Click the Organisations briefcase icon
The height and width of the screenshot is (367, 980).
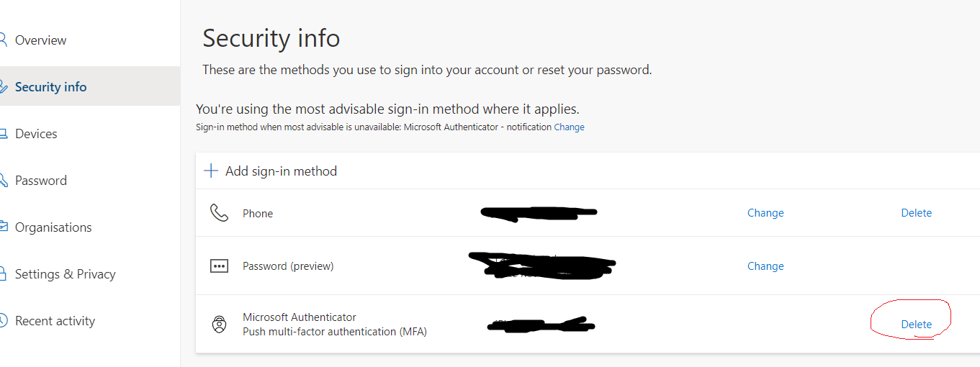pos(3,227)
